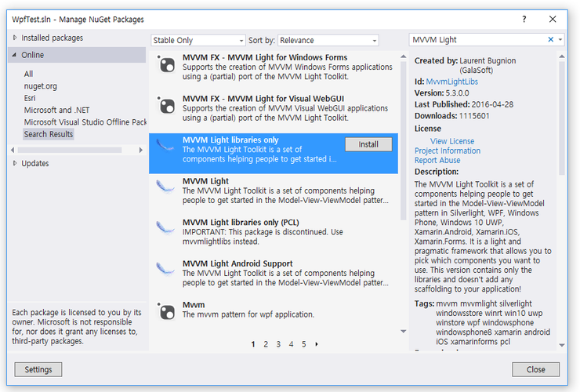Click the package list scroll up arrow
580x392 pixels.
tap(403, 56)
